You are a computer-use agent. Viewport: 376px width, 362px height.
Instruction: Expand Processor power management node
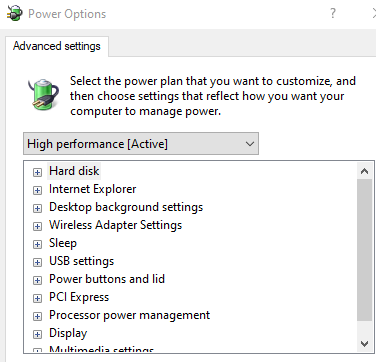pyautogui.click(x=37, y=316)
